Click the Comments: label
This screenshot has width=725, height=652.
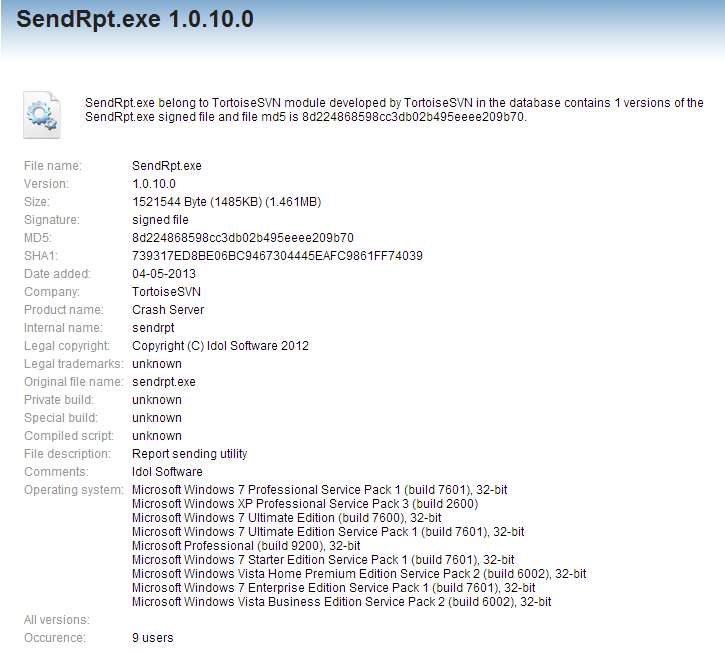[x=56, y=473]
